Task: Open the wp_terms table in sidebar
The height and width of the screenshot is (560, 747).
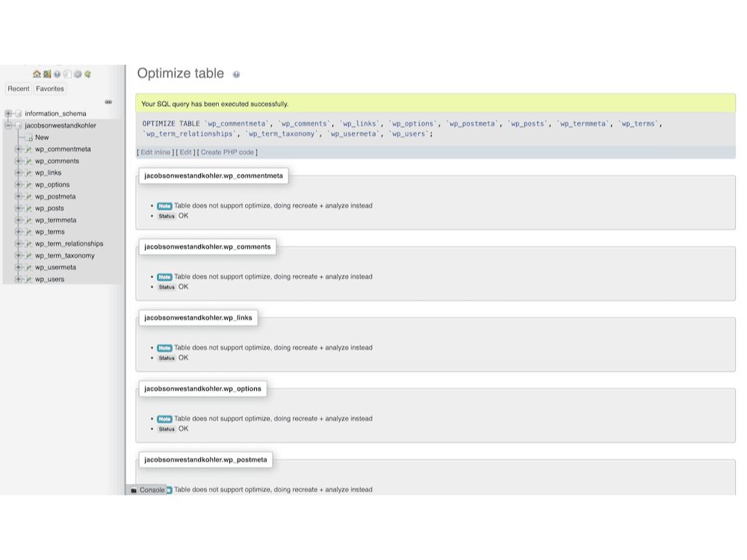Action: click(x=50, y=232)
